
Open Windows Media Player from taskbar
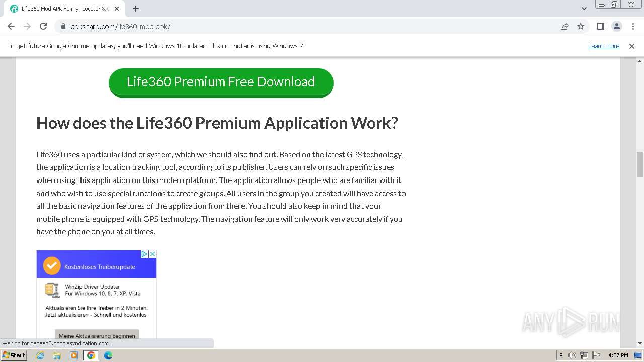coord(74,355)
